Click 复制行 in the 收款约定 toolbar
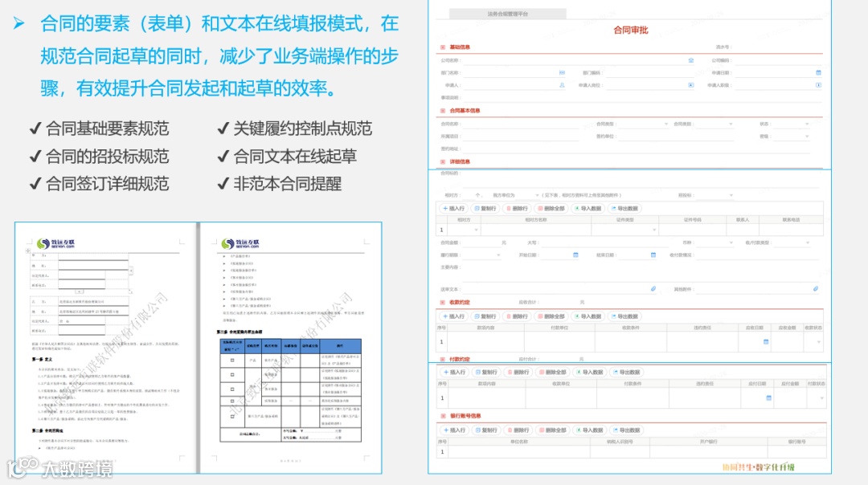Viewport: 868px width, 485px height. (485, 316)
